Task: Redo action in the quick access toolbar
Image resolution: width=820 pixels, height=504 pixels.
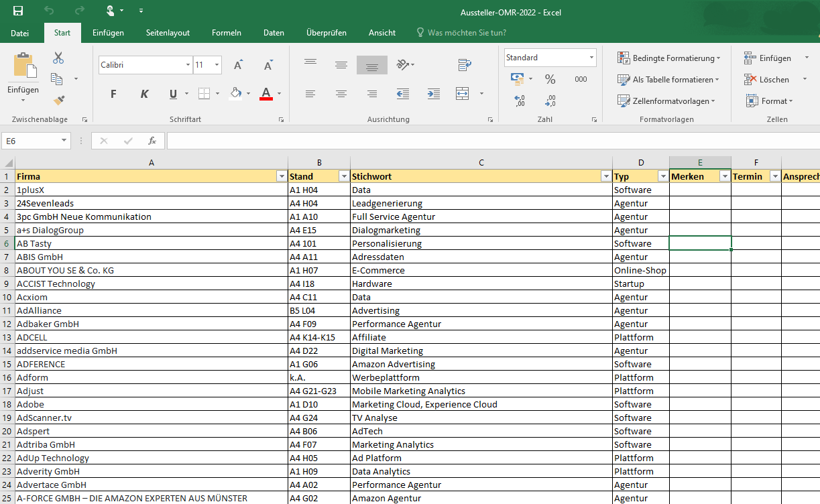Action: pyautogui.click(x=80, y=11)
